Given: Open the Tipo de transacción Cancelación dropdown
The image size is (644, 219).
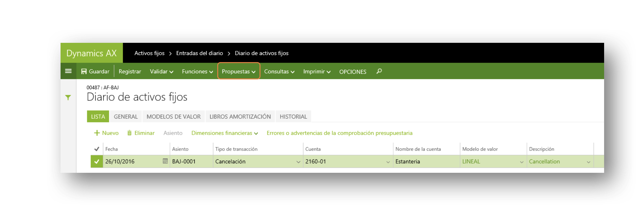Looking at the screenshot, I should tap(298, 162).
